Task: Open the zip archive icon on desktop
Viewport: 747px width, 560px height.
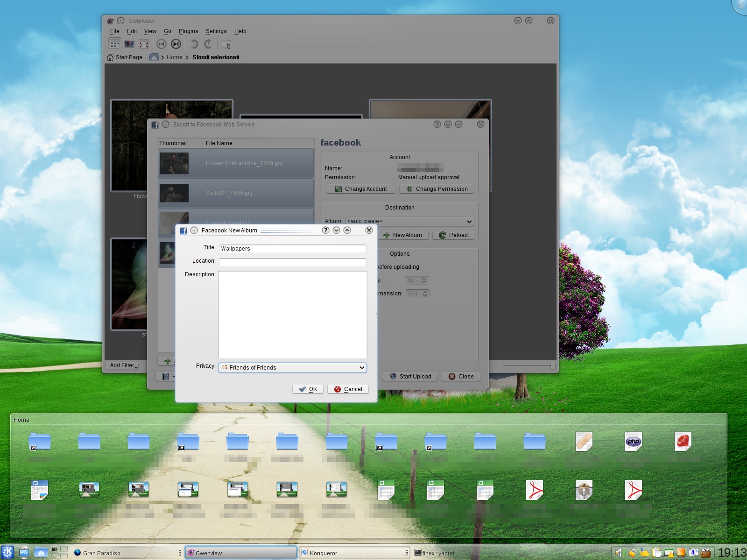Action: 584,490
